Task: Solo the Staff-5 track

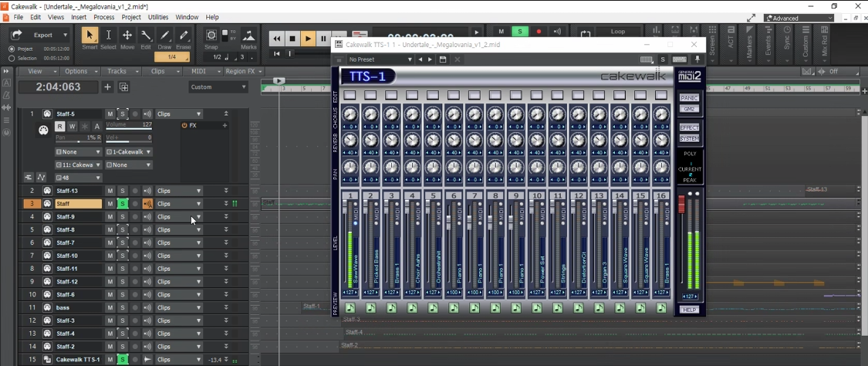Action: pyautogui.click(x=123, y=114)
